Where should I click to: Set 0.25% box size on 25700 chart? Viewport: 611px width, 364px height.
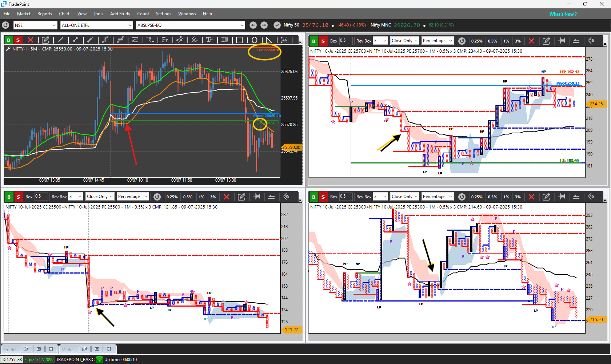(477, 41)
